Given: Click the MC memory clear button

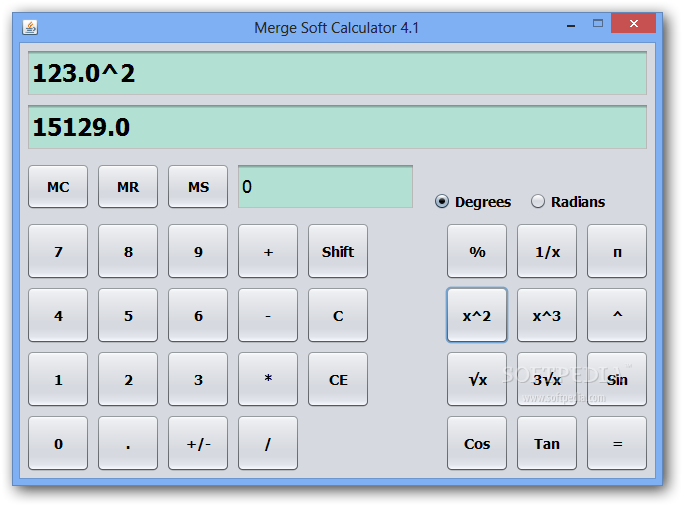Looking at the screenshot, I should pyautogui.click(x=58, y=186).
